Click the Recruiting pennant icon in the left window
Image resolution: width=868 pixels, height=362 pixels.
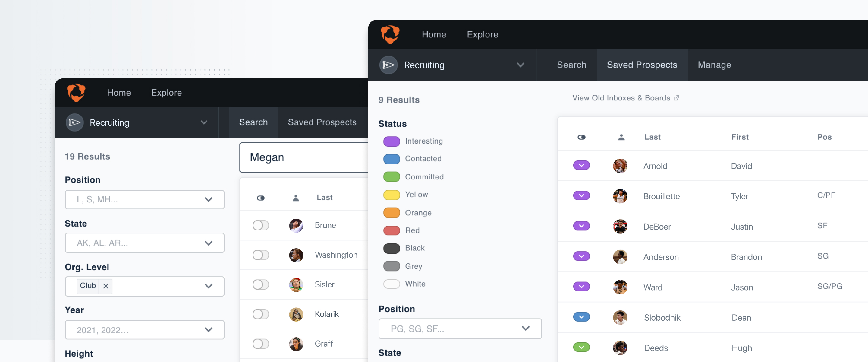(x=74, y=122)
